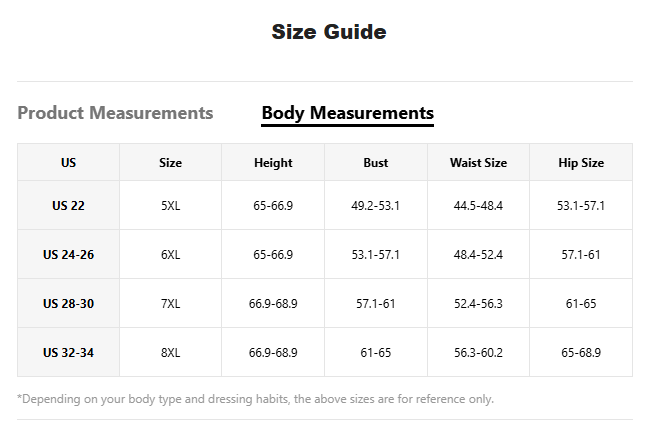Click the 8XL size cell
This screenshot has height=425, width=656.
click(x=170, y=353)
